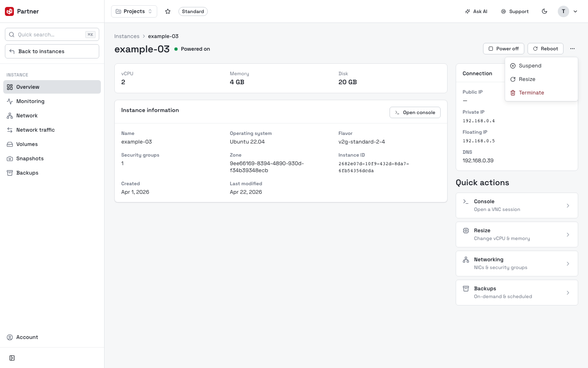The height and width of the screenshot is (368, 588).
Task: Click the Ask AI label
Action: (x=480, y=11)
